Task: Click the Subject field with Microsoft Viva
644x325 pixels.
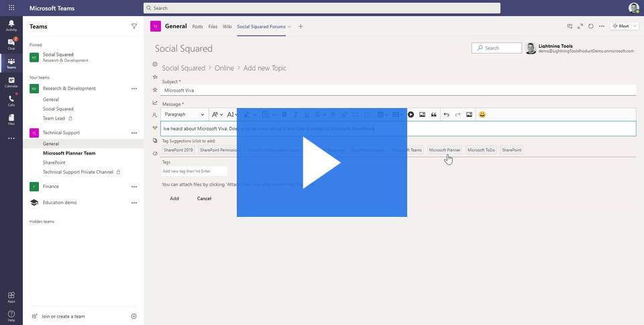Action: 398,91
